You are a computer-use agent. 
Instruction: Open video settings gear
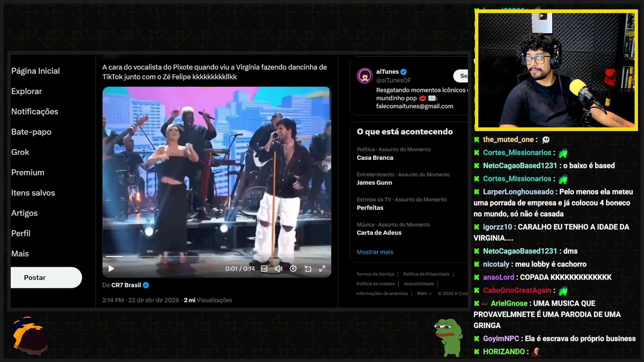pyautogui.click(x=293, y=268)
